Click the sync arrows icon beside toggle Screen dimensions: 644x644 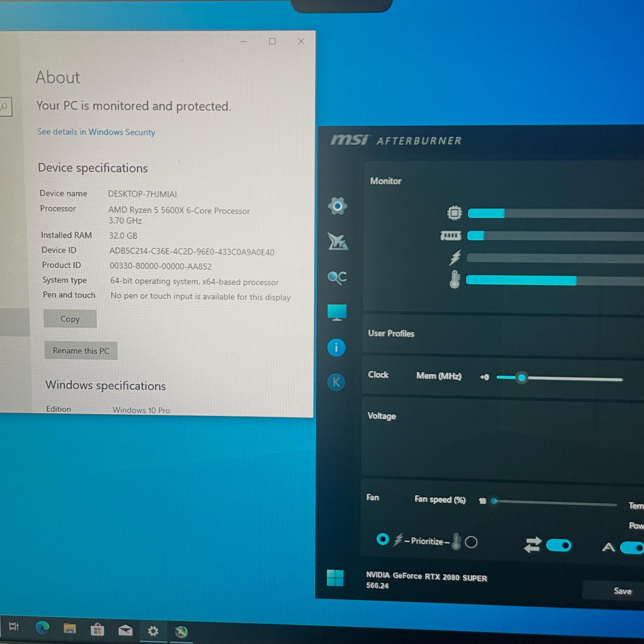[x=532, y=544]
